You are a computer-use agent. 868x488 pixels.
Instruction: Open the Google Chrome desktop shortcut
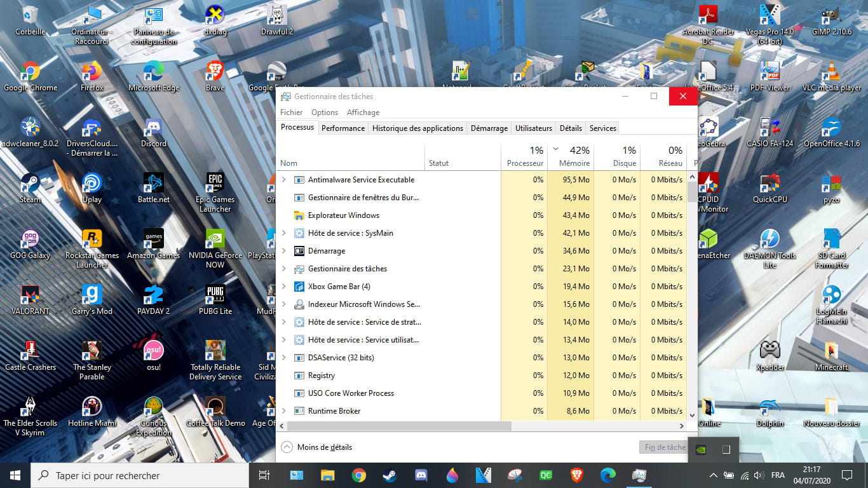tap(31, 77)
